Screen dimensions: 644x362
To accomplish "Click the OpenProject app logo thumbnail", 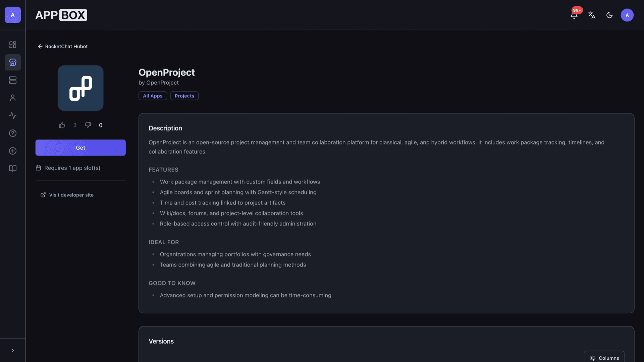I will [x=80, y=88].
